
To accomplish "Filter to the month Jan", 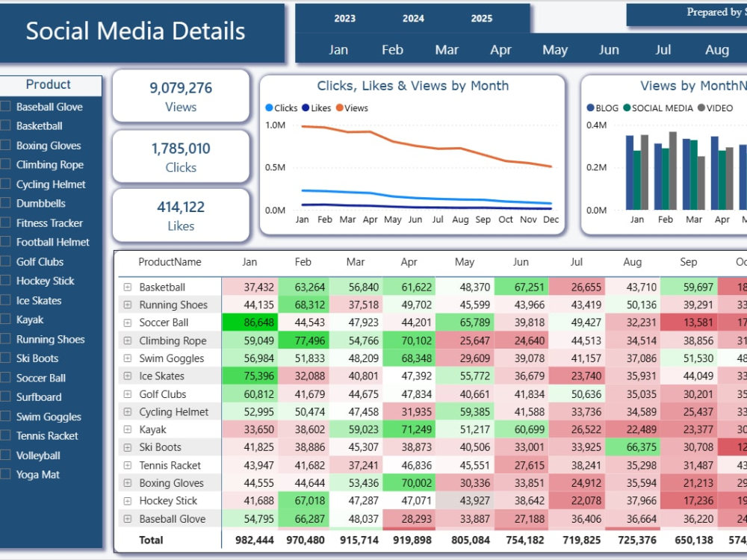I will click(x=338, y=49).
